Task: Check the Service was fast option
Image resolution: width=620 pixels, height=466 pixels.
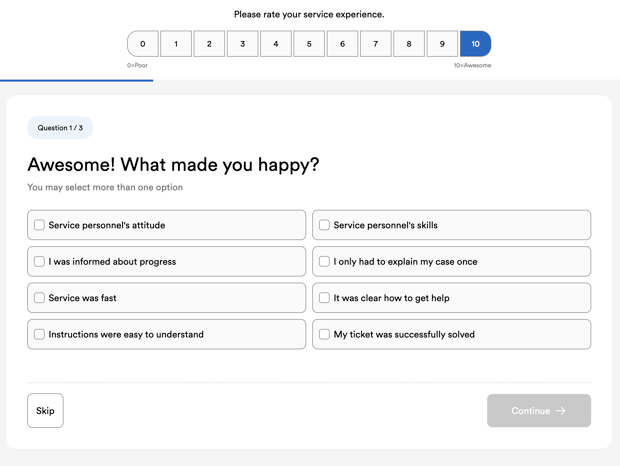Action: click(40, 298)
